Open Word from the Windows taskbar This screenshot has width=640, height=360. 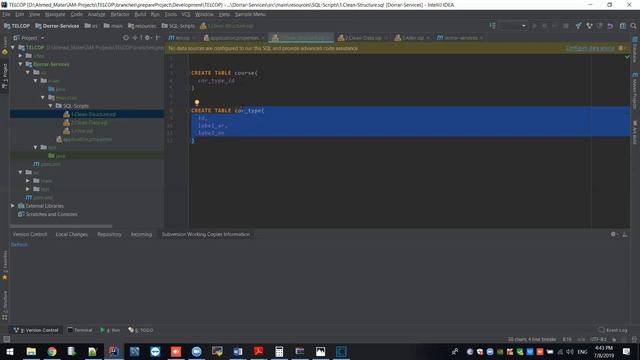(x=238, y=351)
